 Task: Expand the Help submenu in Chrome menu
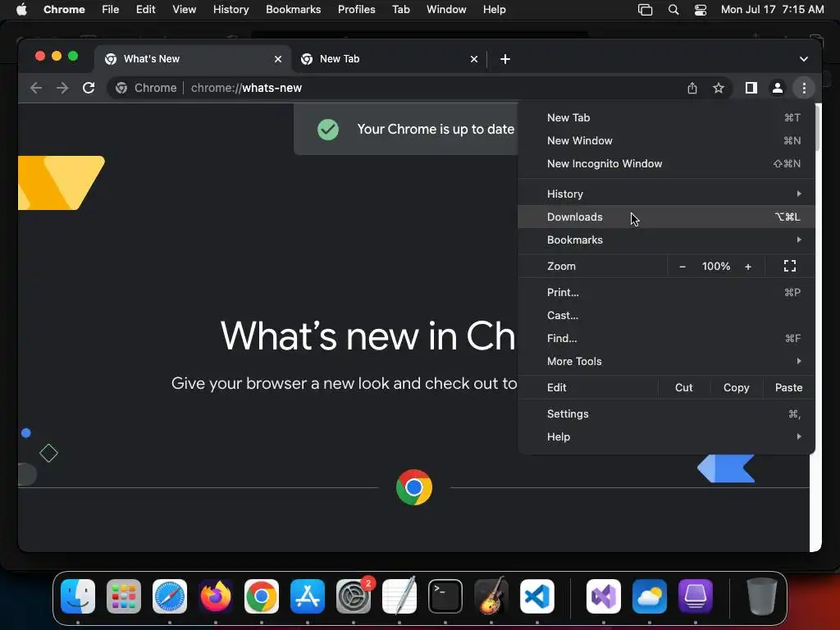tap(666, 436)
